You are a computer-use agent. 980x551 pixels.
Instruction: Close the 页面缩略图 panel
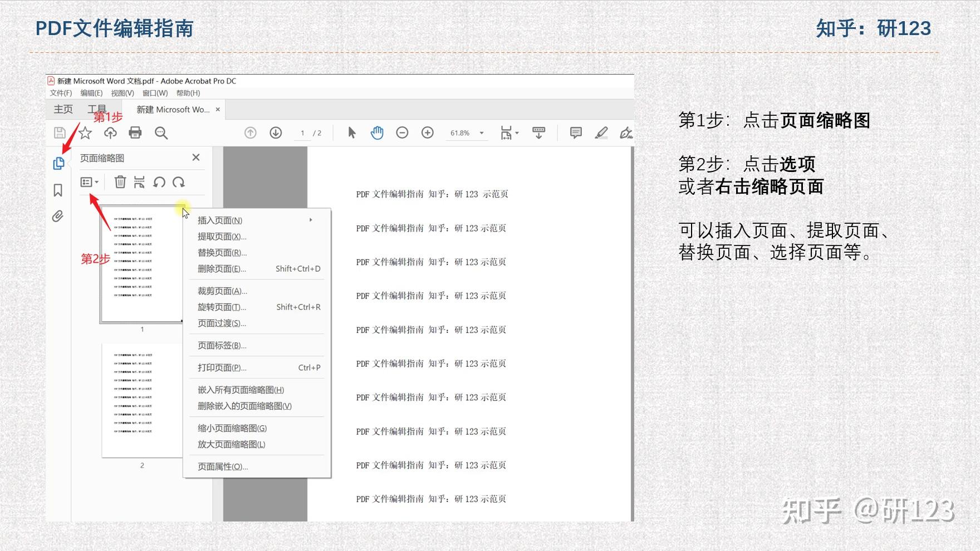(196, 158)
